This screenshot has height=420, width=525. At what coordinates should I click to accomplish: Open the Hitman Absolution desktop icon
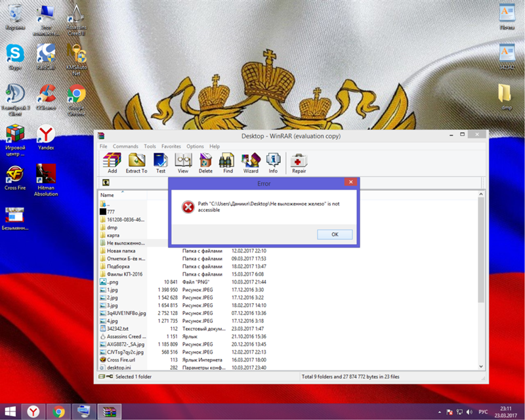(46, 180)
